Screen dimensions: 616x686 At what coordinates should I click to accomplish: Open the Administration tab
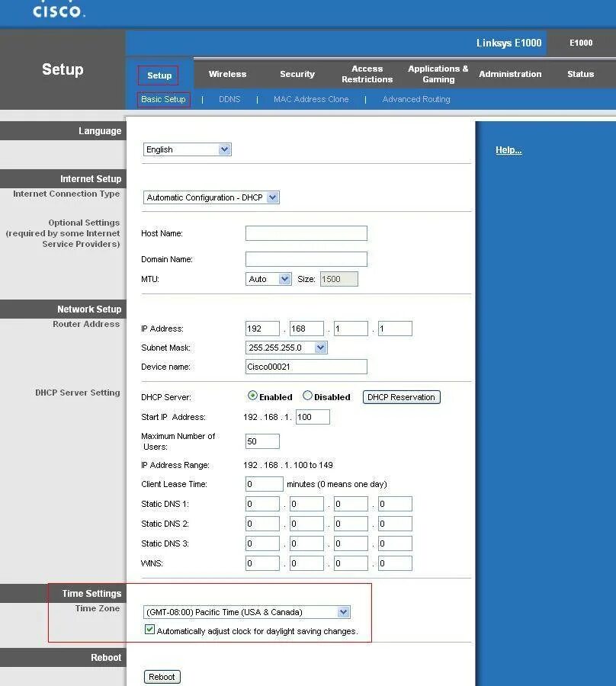[510, 74]
